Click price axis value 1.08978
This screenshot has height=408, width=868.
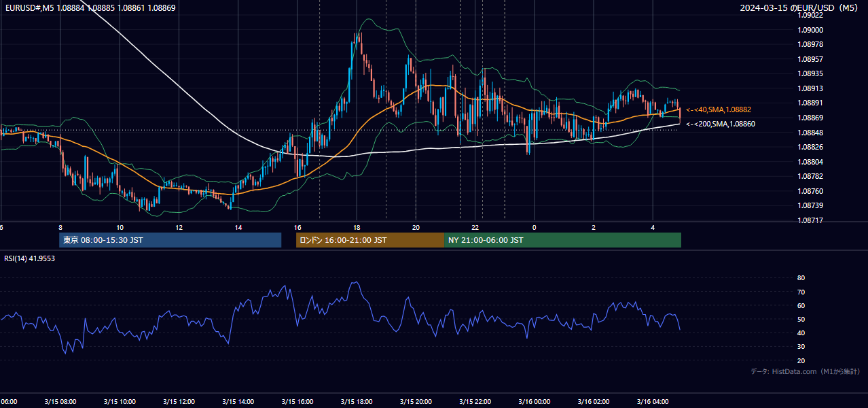[810, 44]
